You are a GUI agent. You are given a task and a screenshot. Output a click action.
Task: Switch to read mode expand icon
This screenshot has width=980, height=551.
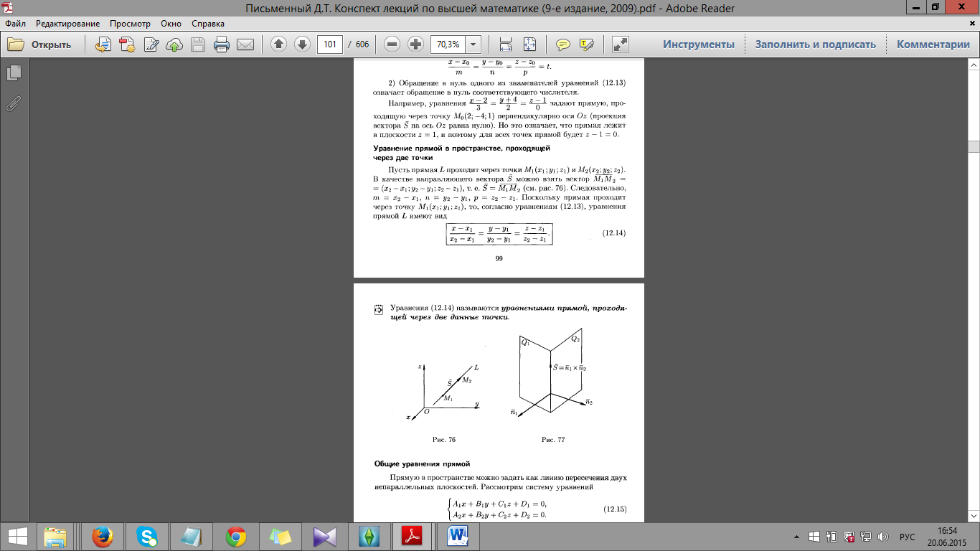point(621,44)
